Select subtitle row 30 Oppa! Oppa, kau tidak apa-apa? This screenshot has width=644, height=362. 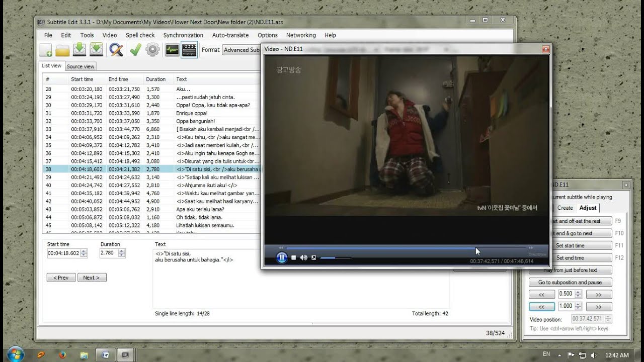[x=152, y=105]
